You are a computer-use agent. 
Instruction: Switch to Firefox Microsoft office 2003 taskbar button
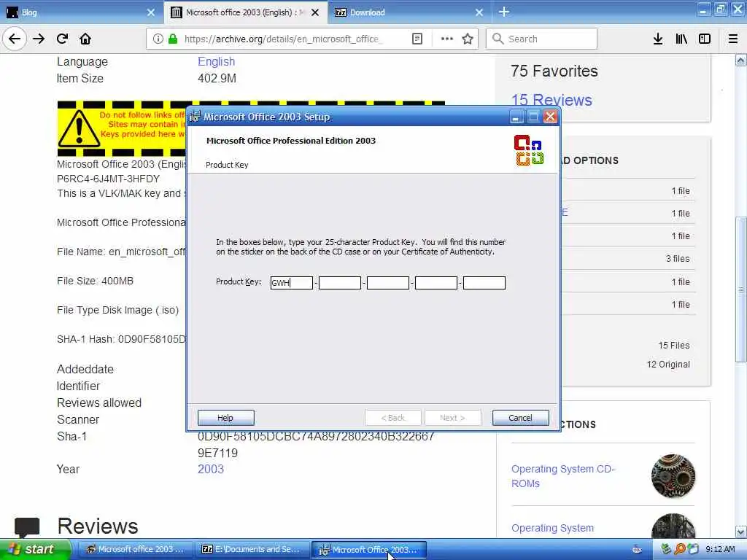[135, 549]
